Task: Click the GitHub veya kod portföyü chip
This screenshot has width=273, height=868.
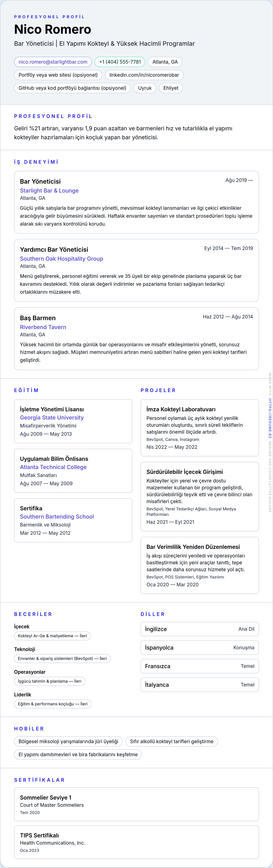Action: [73, 88]
